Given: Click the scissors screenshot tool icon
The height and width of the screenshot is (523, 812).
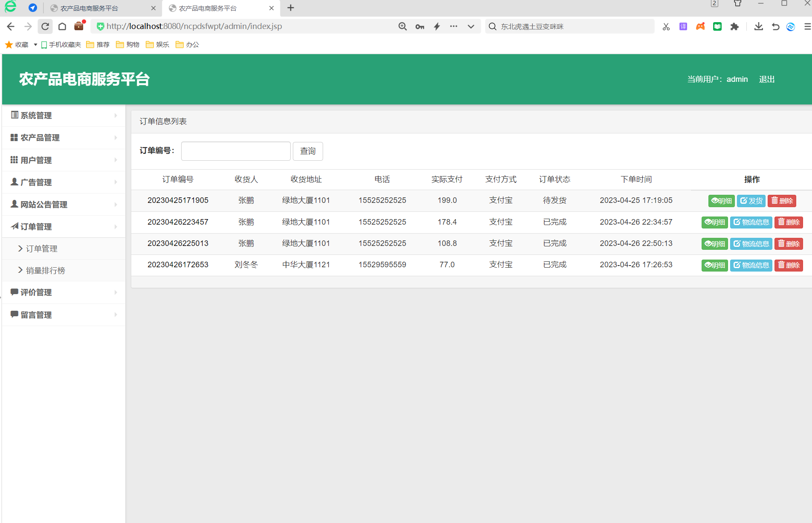Looking at the screenshot, I should pyautogui.click(x=666, y=26).
